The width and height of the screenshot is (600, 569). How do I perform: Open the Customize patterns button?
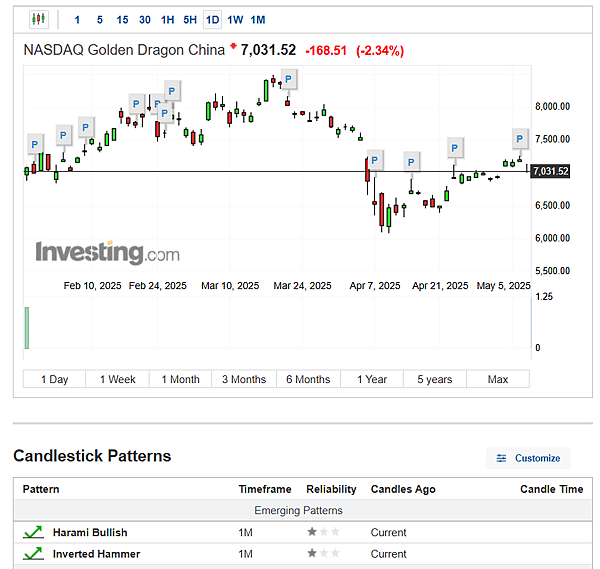pyautogui.click(x=528, y=458)
